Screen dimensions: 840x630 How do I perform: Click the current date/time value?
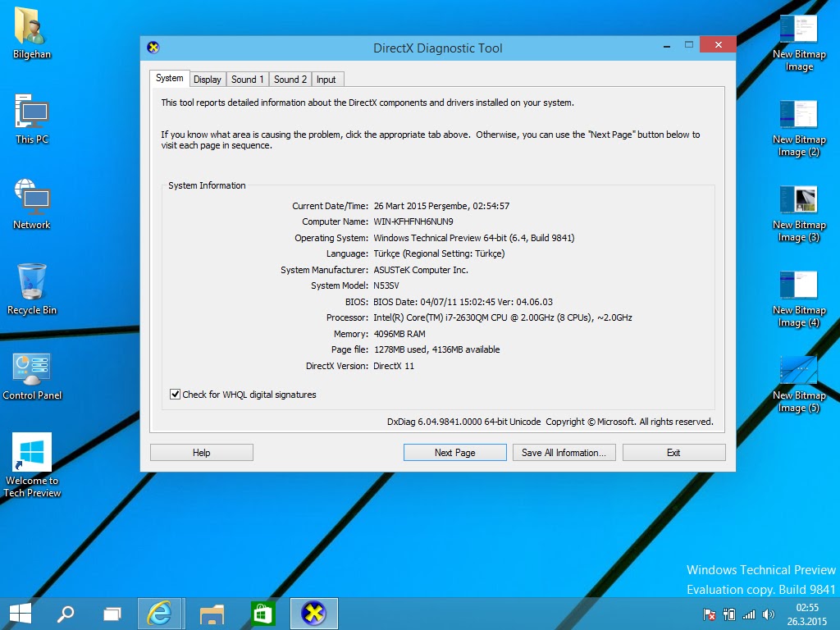pyautogui.click(x=441, y=206)
